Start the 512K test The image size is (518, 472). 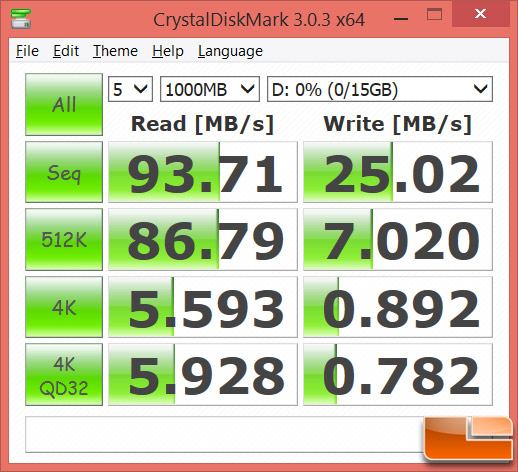tap(64, 239)
